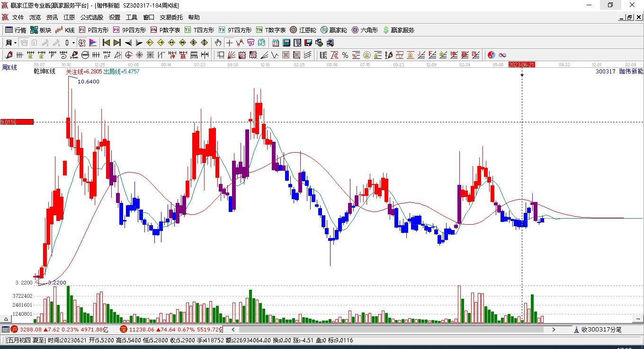Click the horizontal scrollbar right arrow
The image size is (644, 349).
pyautogui.click(x=554, y=330)
